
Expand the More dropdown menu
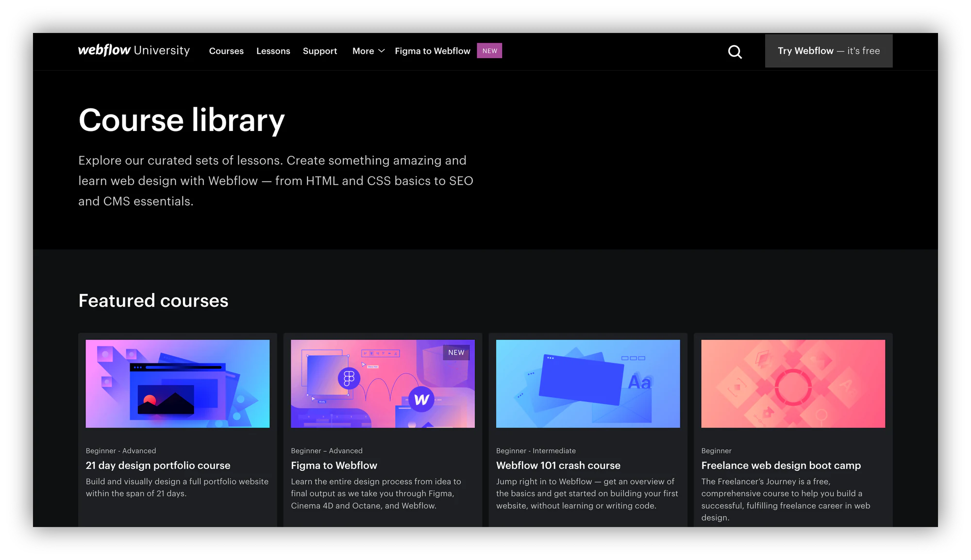pyautogui.click(x=368, y=51)
